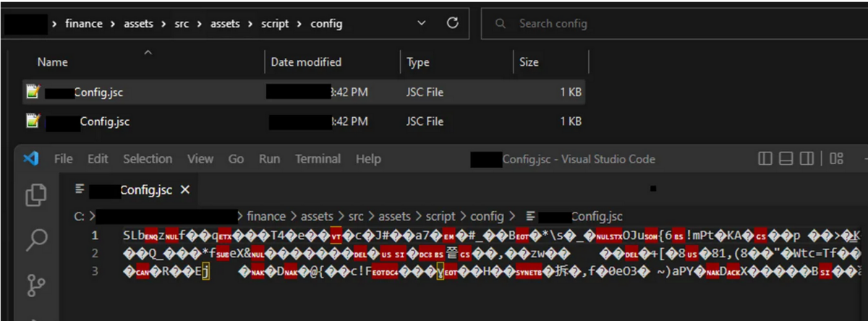The image size is (868, 321).
Task: Sort files by Size column
Action: 529,62
